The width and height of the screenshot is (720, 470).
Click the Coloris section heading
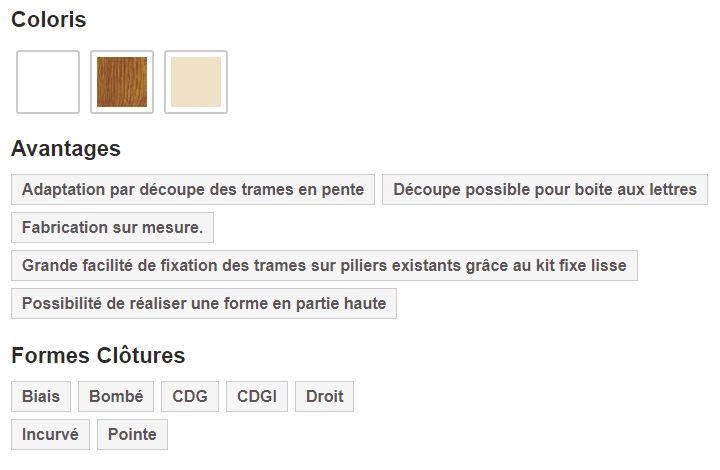click(48, 20)
